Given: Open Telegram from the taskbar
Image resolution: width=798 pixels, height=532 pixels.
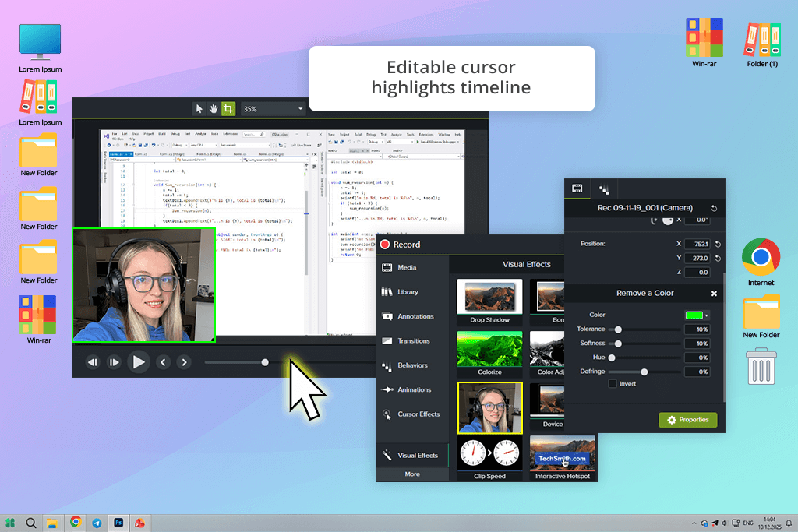Looking at the screenshot, I should [97, 523].
